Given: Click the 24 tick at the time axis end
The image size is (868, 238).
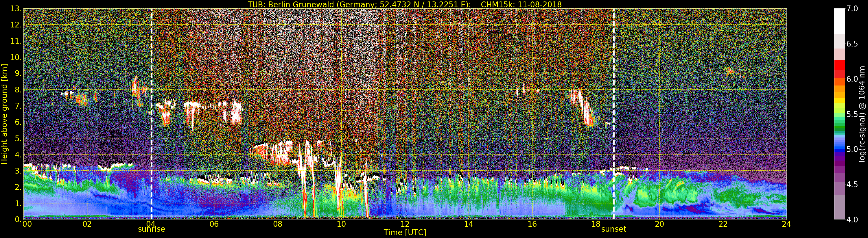Looking at the screenshot, I should (786, 224).
